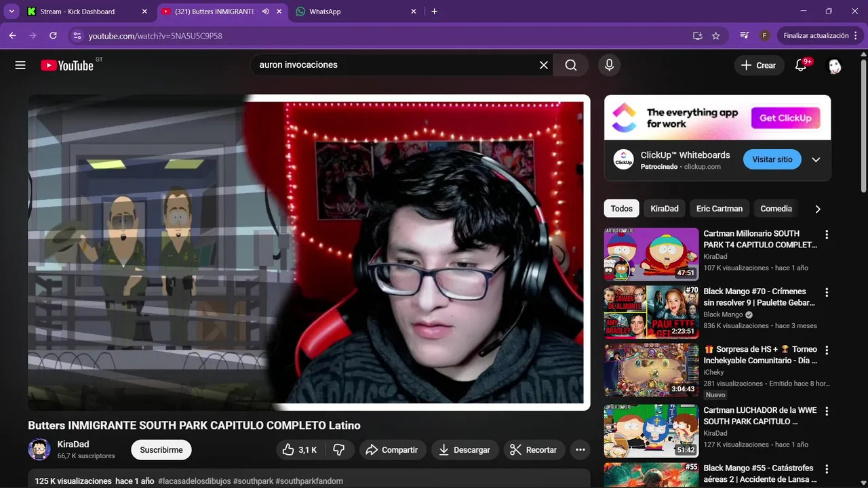Open the notifications bell
The image size is (868, 488).
tap(801, 65)
